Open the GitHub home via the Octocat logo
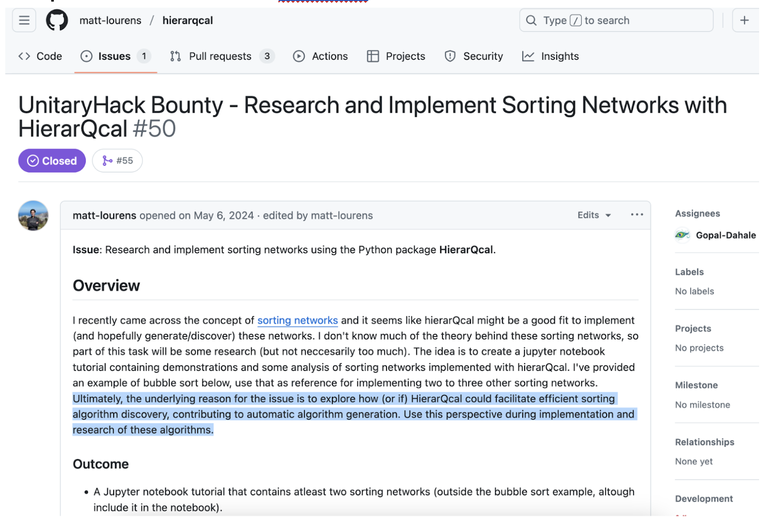The width and height of the screenshot is (773, 532). [x=58, y=20]
